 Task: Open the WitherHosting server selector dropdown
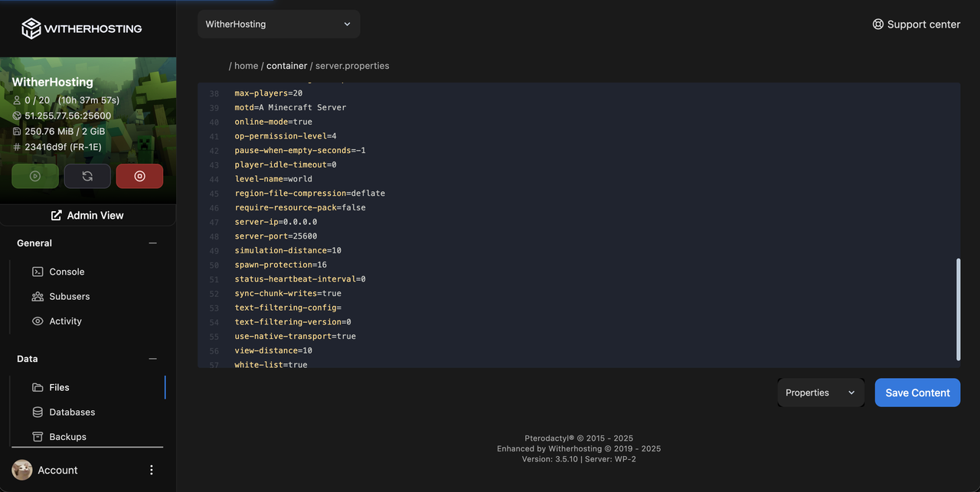(279, 24)
